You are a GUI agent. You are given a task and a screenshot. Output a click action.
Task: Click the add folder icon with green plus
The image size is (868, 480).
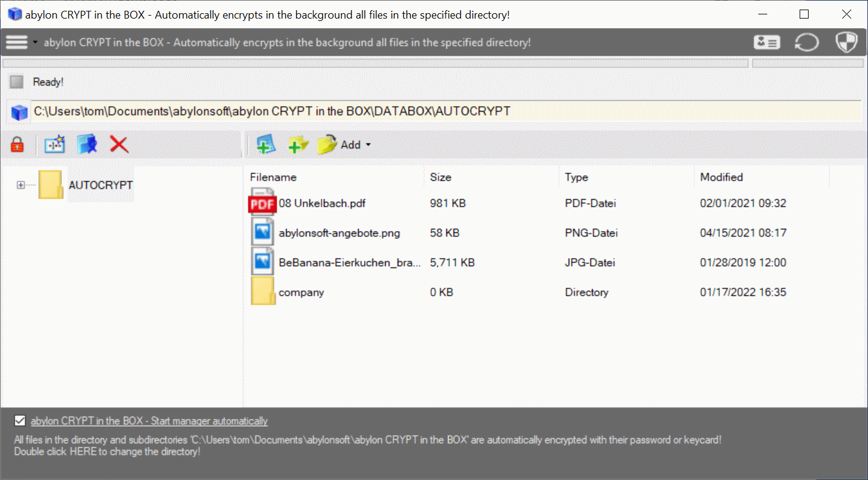298,144
